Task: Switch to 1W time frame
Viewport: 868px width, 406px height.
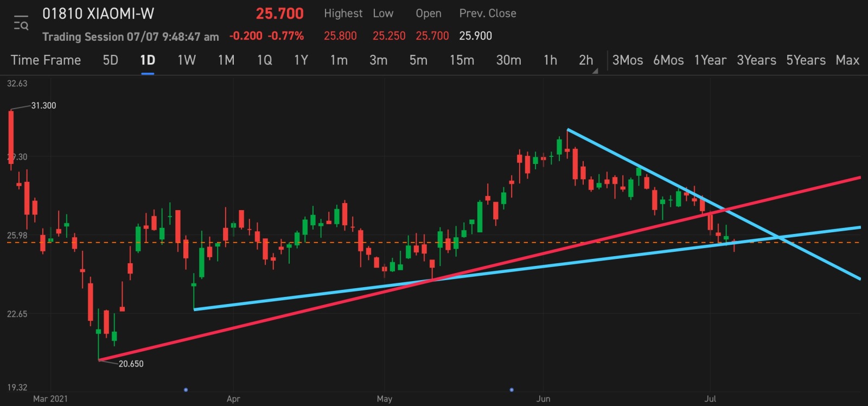Action: click(x=187, y=60)
